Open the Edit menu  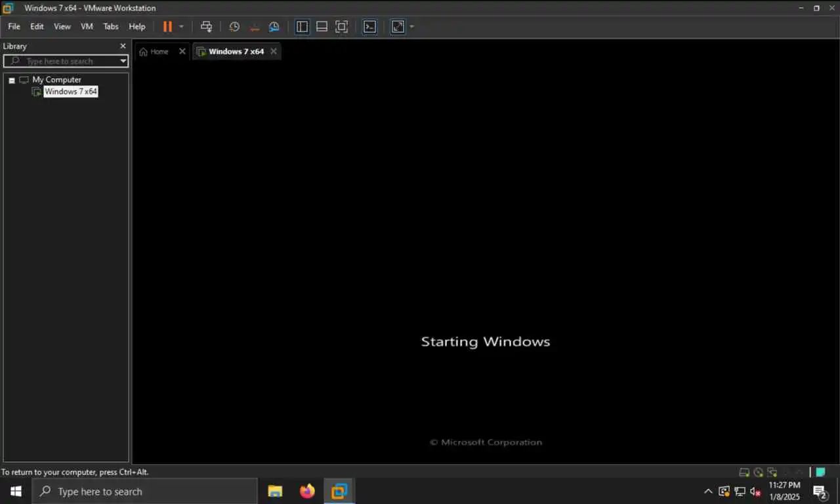pos(37,27)
